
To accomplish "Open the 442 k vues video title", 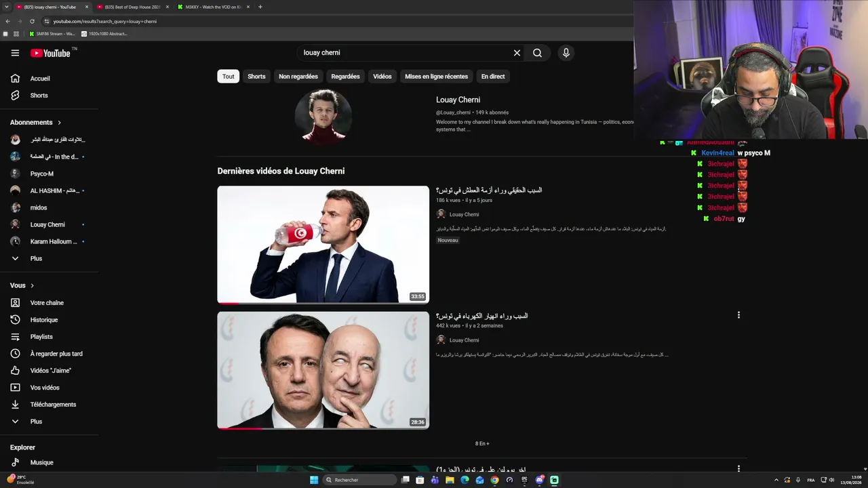I will coord(482,316).
